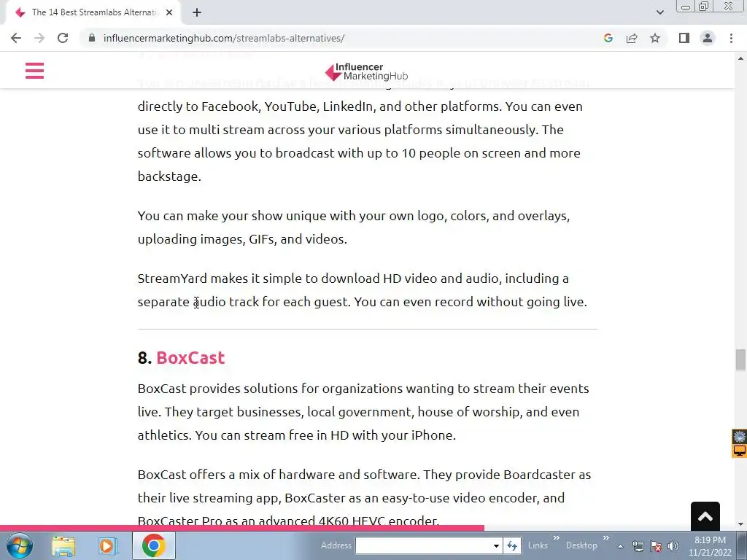Click the pink reading progress bar
The height and width of the screenshot is (560, 747).
point(242,528)
